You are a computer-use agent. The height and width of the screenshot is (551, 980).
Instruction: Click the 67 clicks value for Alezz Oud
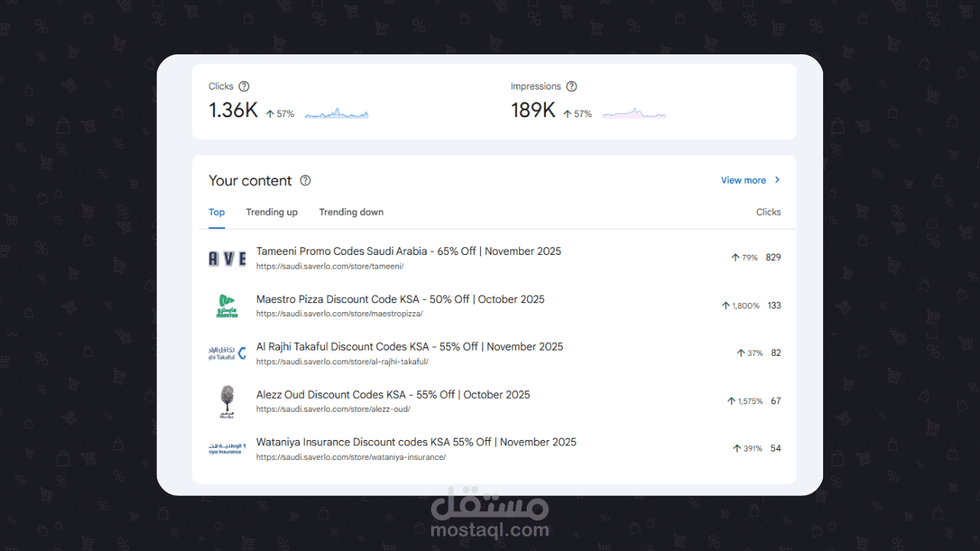(x=776, y=401)
